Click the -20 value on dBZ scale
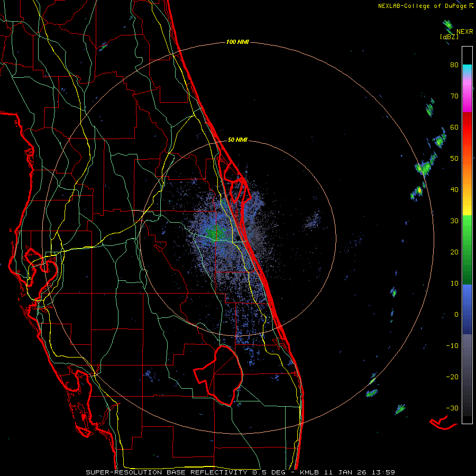Viewport: 476px width, 476px height. tap(452, 377)
